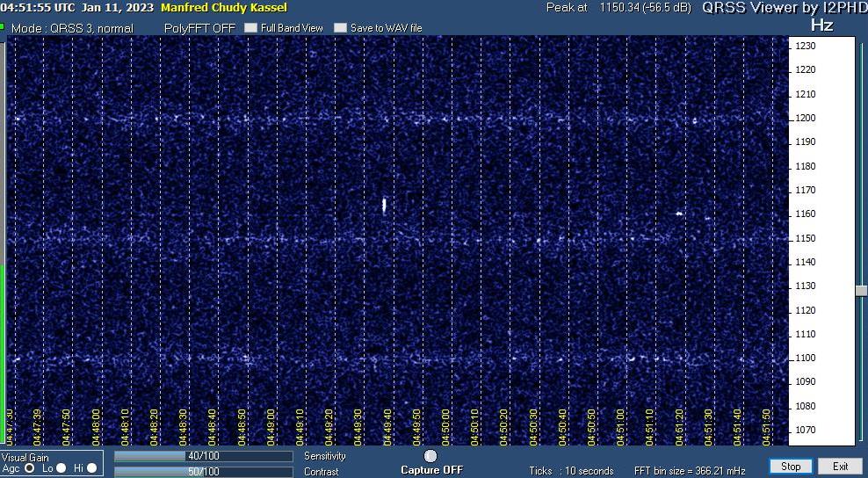Toggle the Capture OFF round button

click(x=430, y=456)
